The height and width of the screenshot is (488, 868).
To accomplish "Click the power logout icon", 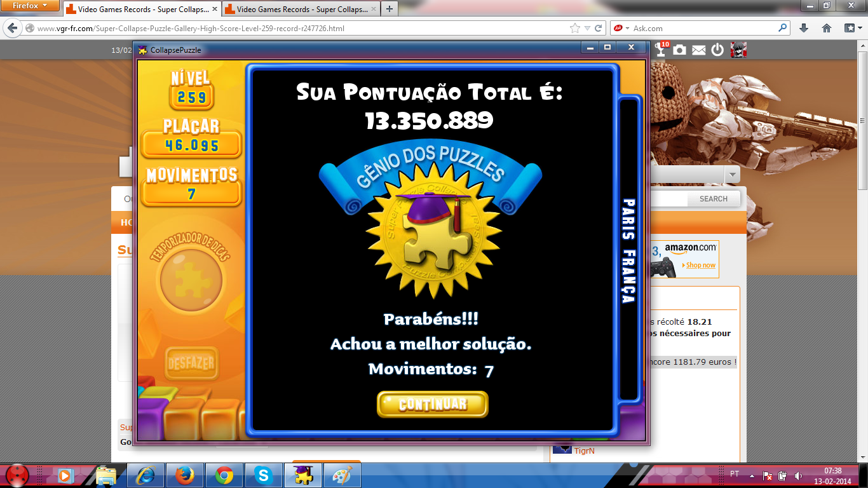I will pyautogui.click(x=717, y=50).
